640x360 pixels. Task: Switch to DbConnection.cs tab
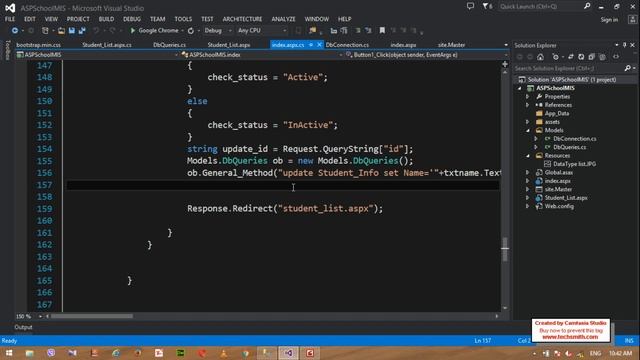(x=347, y=45)
